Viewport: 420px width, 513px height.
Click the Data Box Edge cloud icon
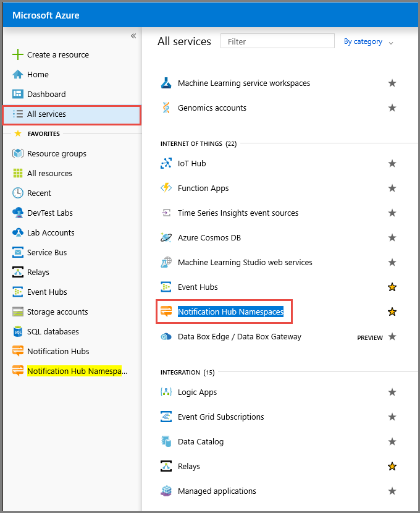[x=166, y=336]
